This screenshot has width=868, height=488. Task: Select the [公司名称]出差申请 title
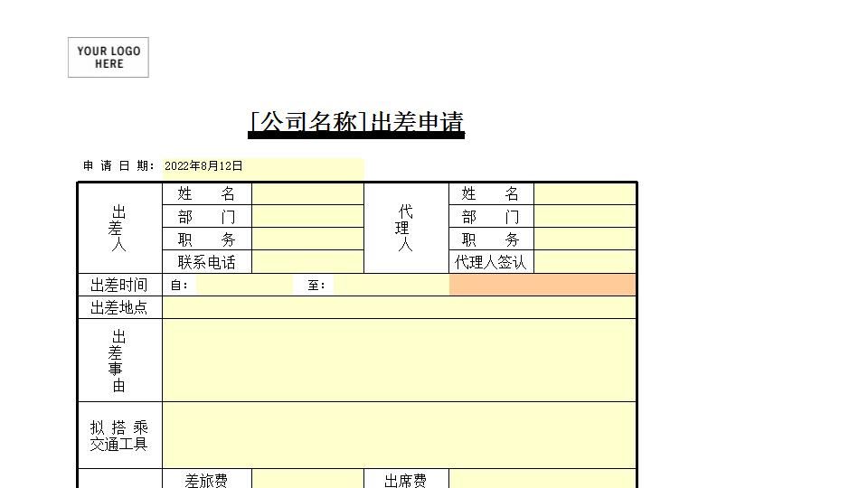(356, 123)
